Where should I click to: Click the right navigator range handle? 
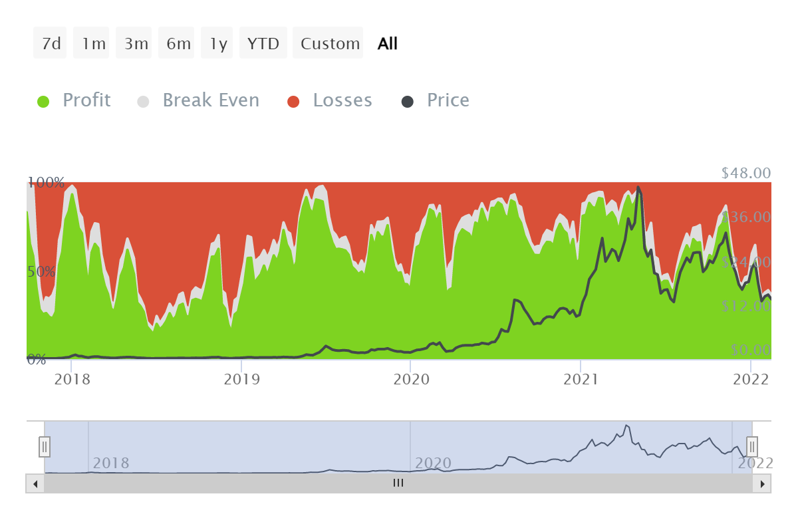(x=752, y=446)
